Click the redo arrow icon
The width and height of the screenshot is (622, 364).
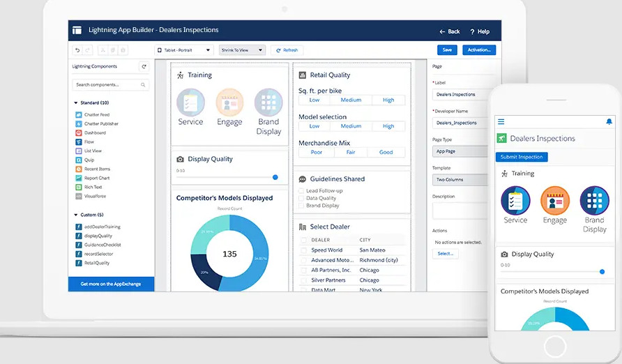coord(87,50)
